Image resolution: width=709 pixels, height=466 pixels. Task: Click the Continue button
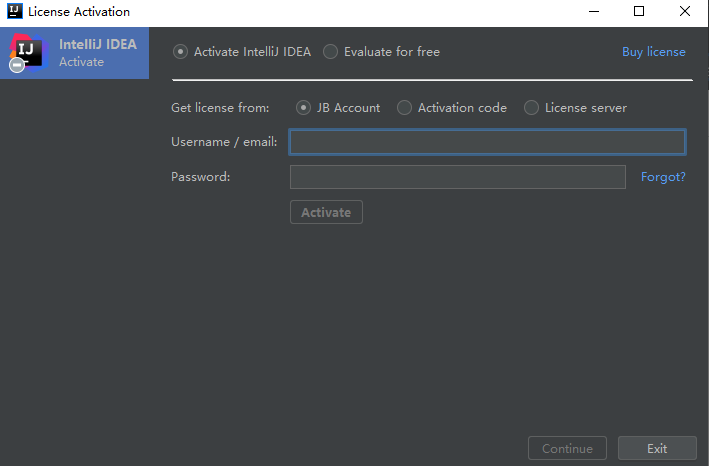(567, 448)
